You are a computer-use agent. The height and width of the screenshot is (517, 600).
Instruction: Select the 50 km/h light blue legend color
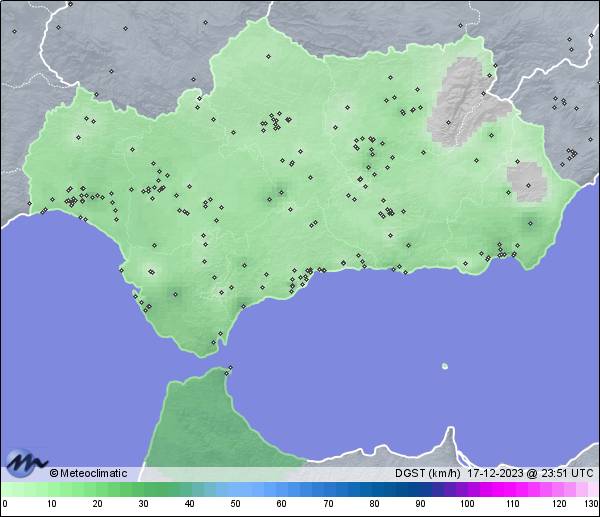235,489
